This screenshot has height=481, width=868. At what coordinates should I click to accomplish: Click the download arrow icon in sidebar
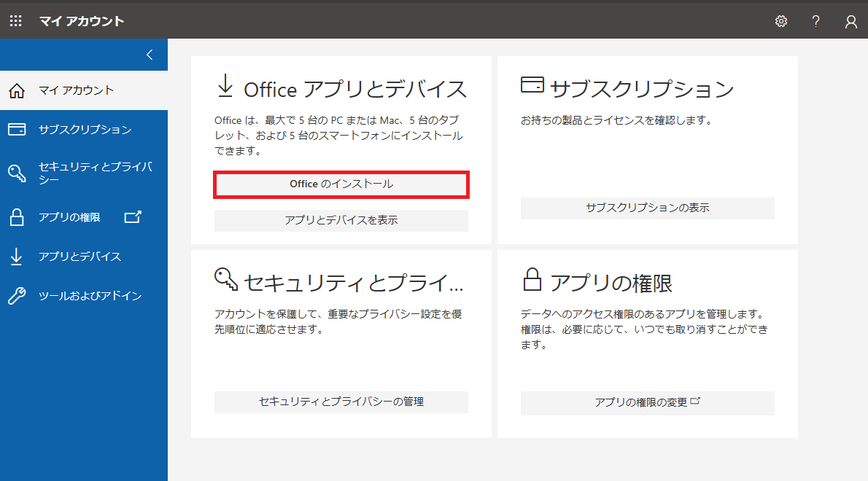pyautogui.click(x=16, y=257)
